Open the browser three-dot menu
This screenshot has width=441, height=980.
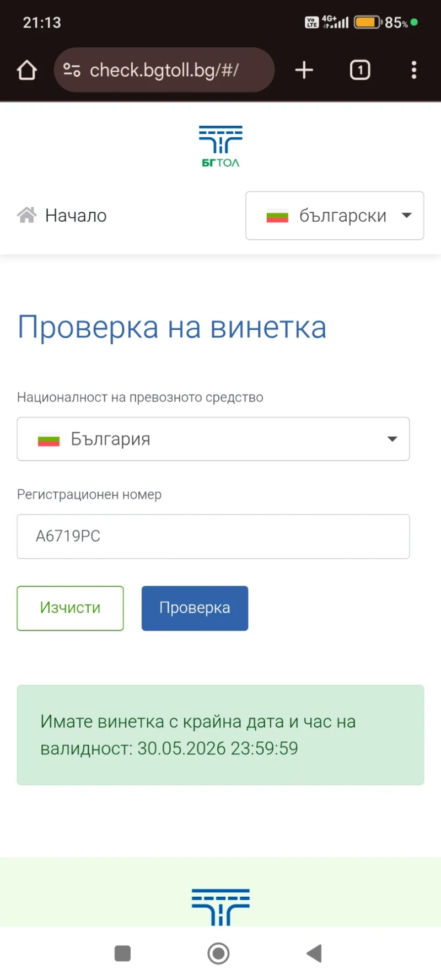pyautogui.click(x=413, y=71)
